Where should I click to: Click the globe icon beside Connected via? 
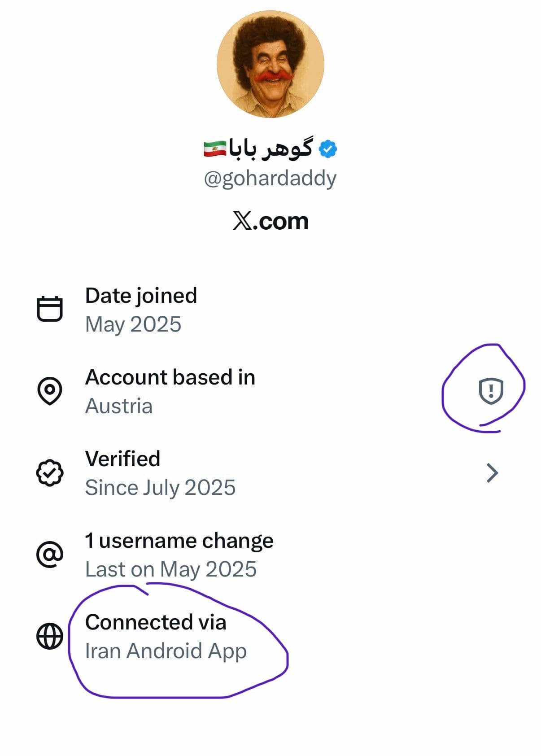49,636
